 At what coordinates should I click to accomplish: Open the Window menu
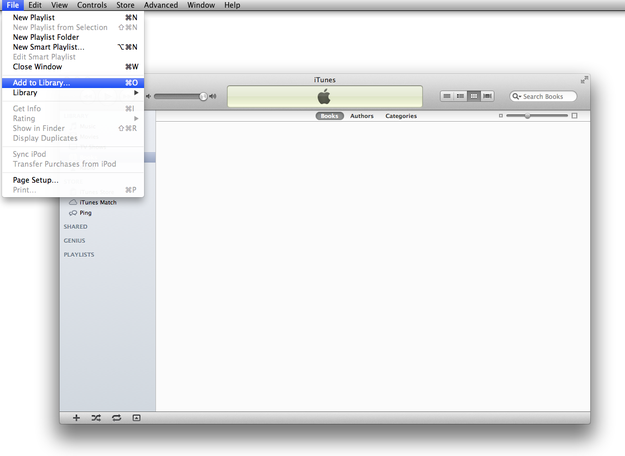pyautogui.click(x=201, y=5)
